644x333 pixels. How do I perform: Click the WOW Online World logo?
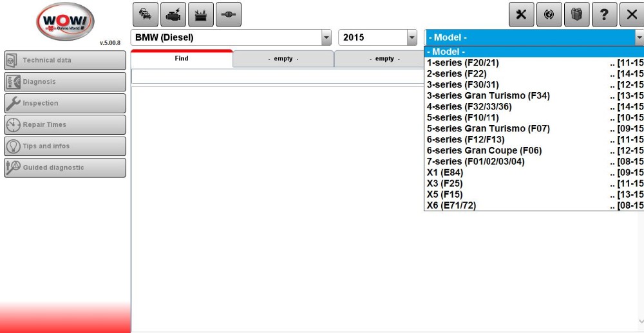pos(65,21)
